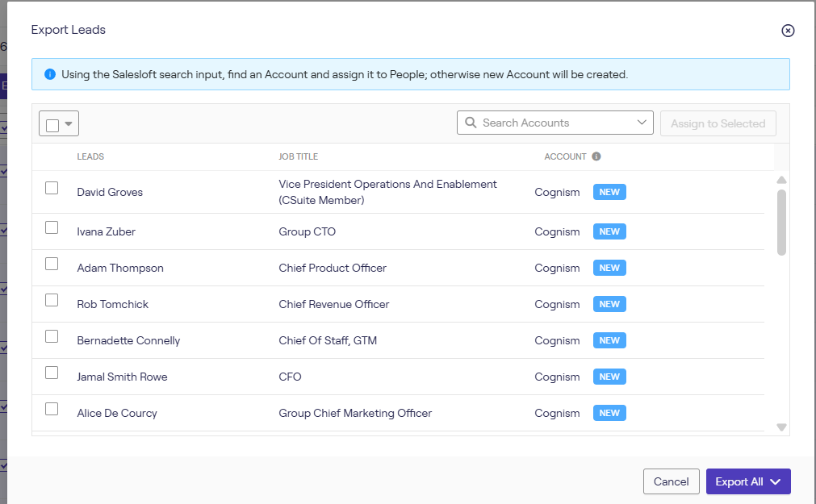Expand the Search Accounts dropdown chevron
The height and width of the screenshot is (504, 816).
[x=642, y=123]
